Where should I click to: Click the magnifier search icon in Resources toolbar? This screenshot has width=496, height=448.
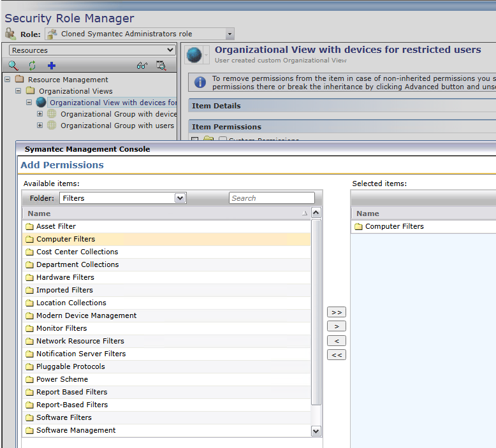13,66
